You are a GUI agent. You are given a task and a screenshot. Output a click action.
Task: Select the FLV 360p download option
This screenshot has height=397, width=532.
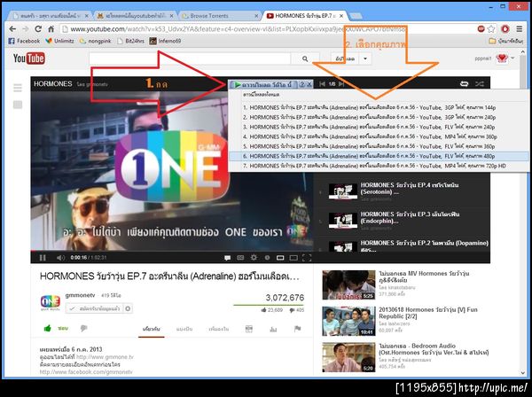pyautogui.click(x=378, y=146)
